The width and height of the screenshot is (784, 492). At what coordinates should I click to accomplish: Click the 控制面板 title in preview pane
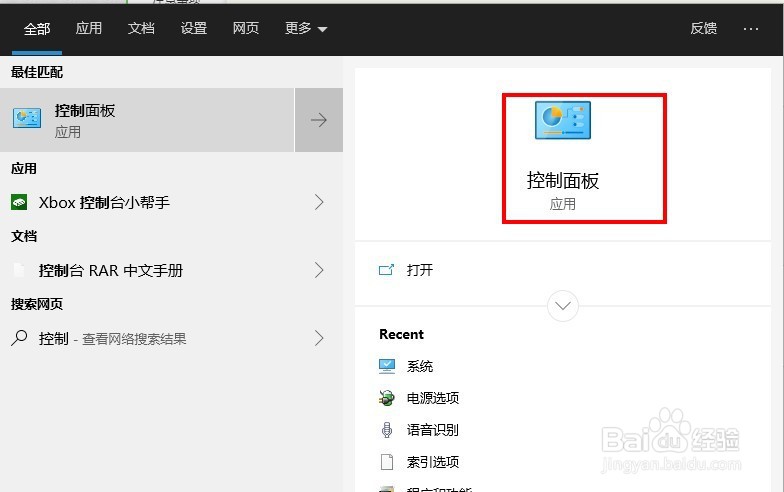562,180
